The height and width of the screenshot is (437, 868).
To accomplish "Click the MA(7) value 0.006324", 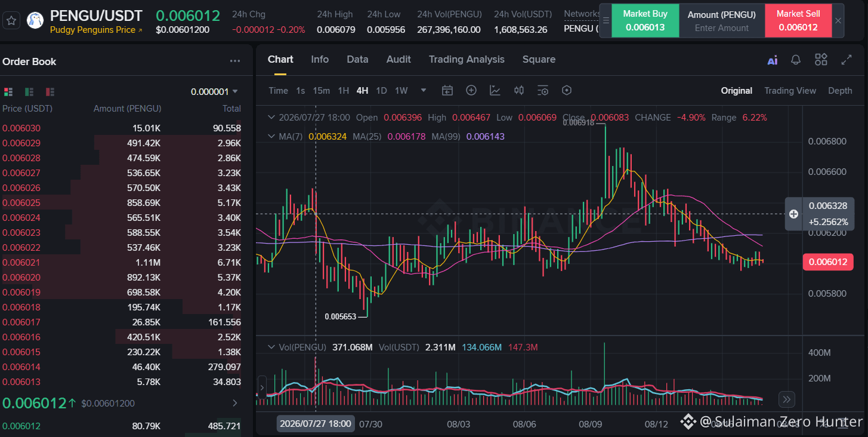I will click(x=326, y=137).
